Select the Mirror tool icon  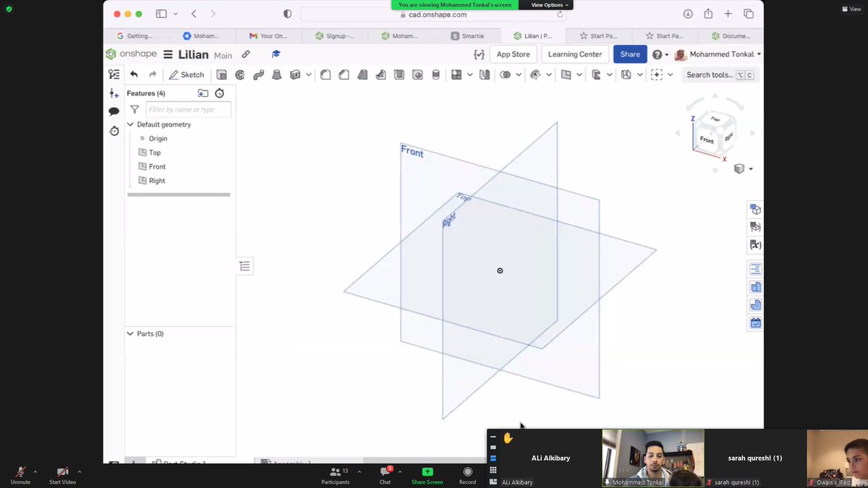point(485,74)
